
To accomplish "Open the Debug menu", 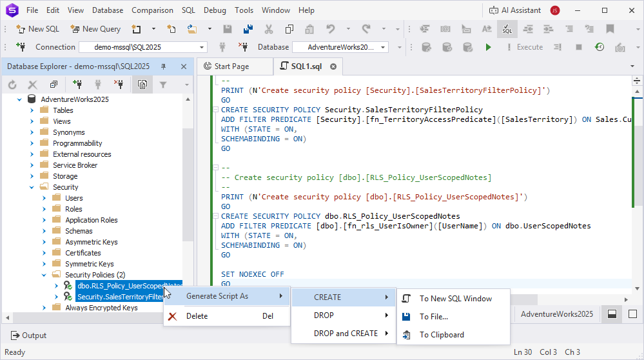I will point(215,10).
